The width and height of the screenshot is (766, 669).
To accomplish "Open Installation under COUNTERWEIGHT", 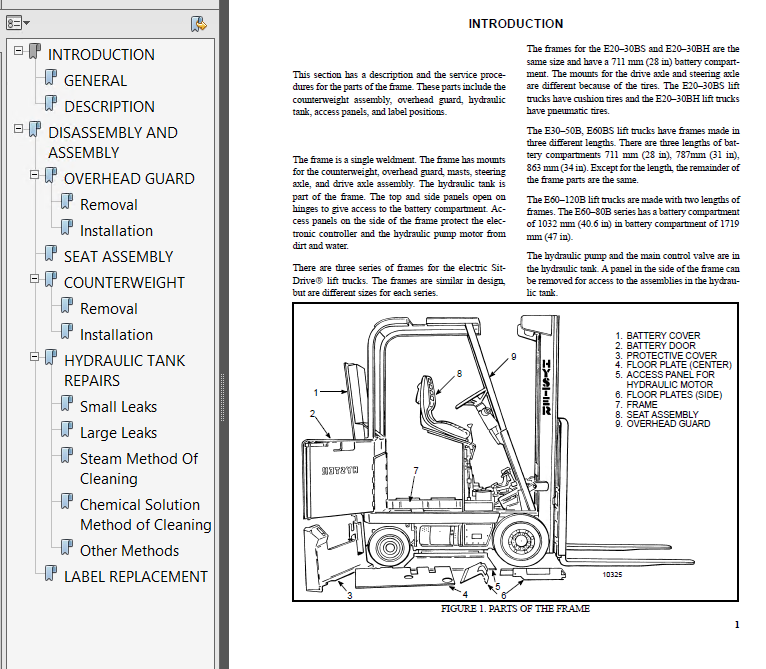I will (116, 335).
